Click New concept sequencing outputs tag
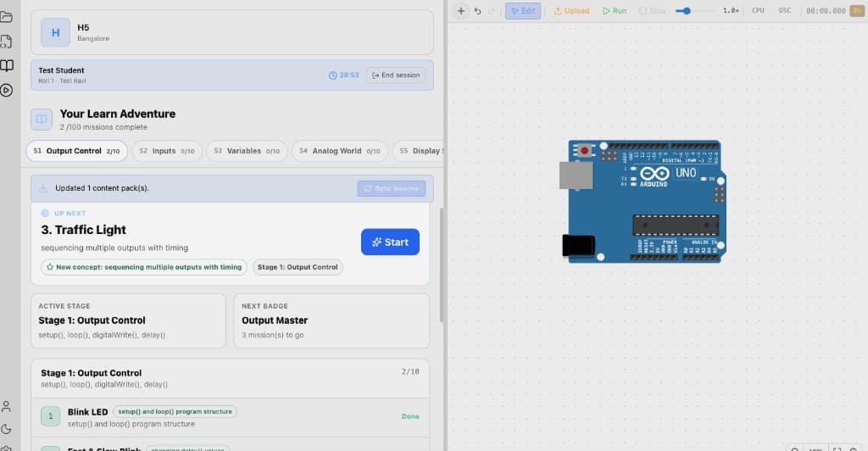868x451 pixels. pos(144,267)
